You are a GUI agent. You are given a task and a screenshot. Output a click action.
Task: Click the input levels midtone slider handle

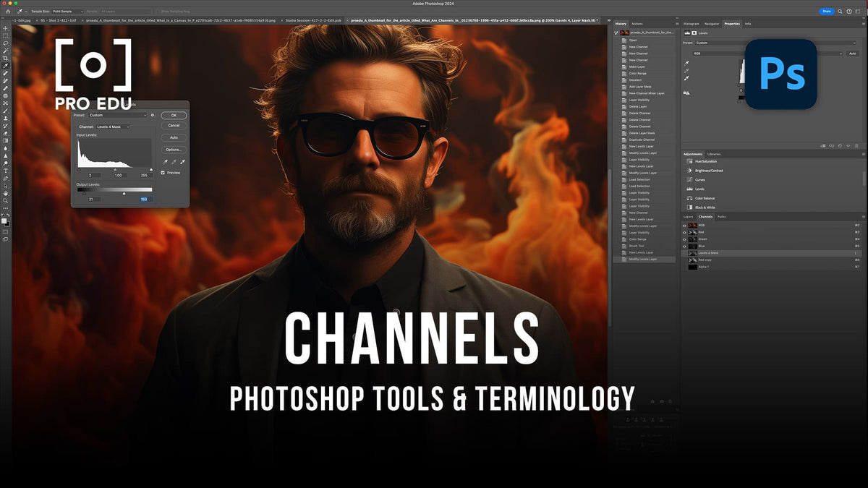[x=115, y=170]
